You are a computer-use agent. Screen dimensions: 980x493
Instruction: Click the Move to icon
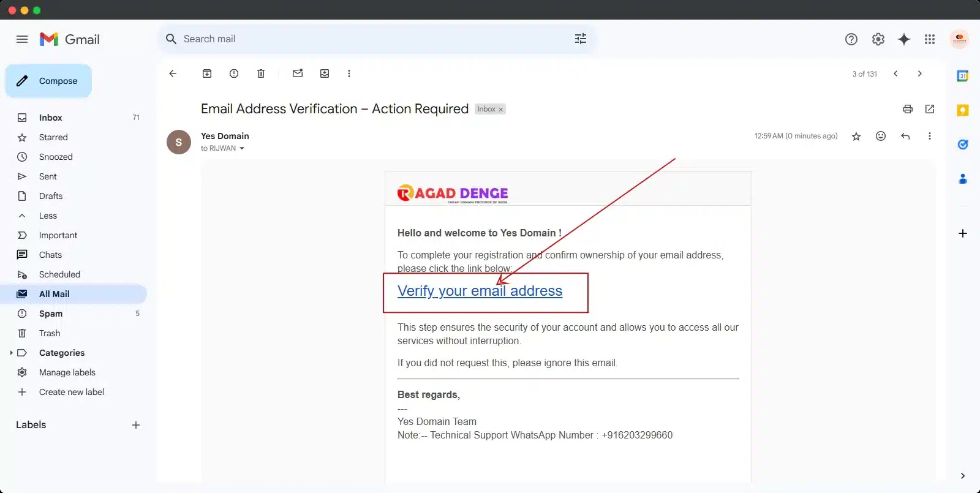pos(325,73)
